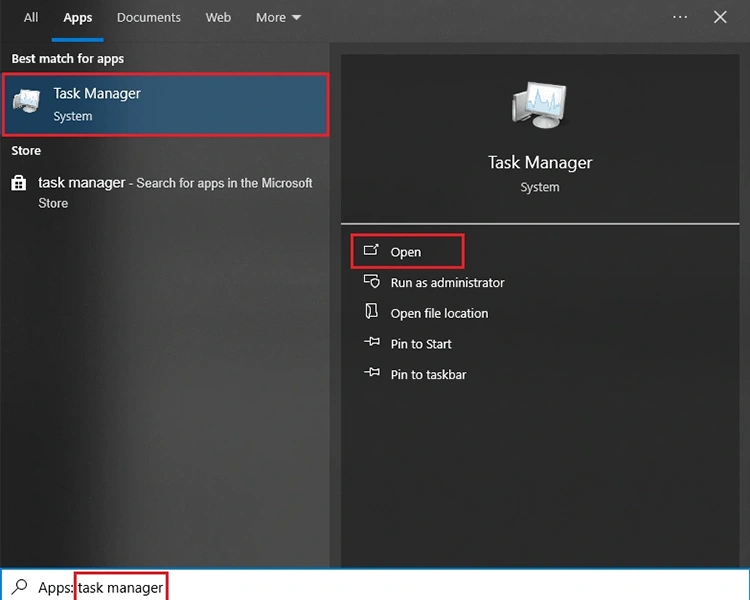Switch to the Web search tab
750x600 pixels.
pos(218,18)
